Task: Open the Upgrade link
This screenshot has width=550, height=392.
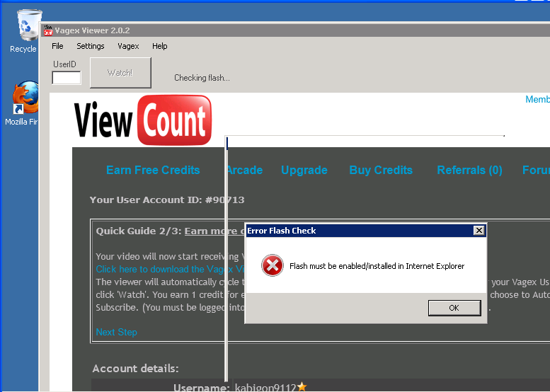Action: pyautogui.click(x=304, y=170)
